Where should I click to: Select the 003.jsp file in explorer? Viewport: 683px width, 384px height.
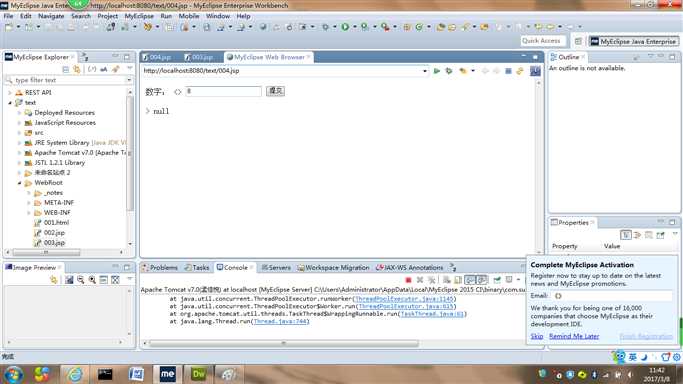[x=54, y=243]
